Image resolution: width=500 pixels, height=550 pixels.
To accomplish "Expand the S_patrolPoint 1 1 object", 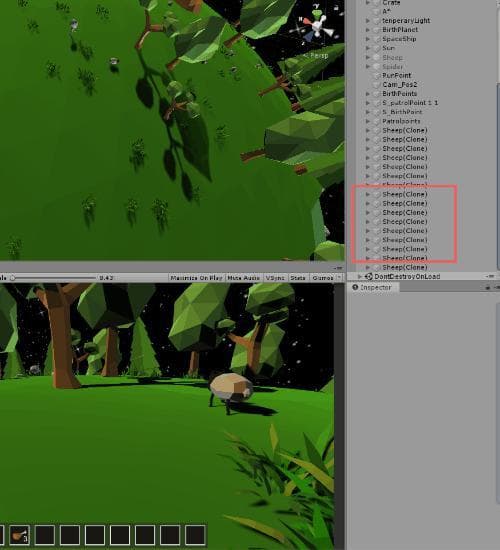I will pyautogui.click(x=368, y=103).
